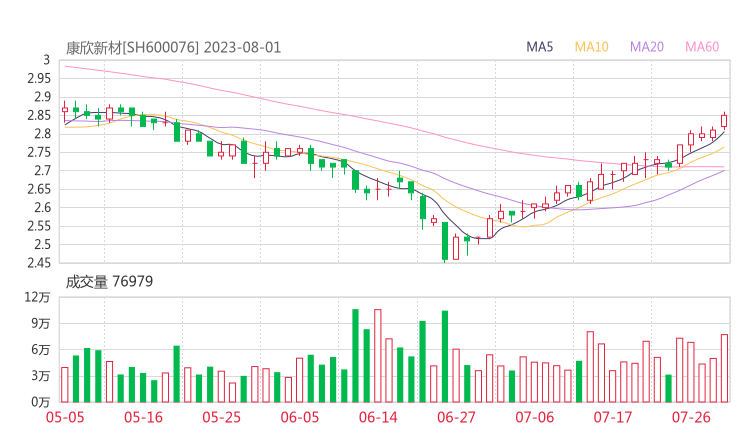This screenshot has width=740, height=440.
Task: Click the stock title 康欣新材[SH600076] 2023-08-01
Action: point(173,48)
